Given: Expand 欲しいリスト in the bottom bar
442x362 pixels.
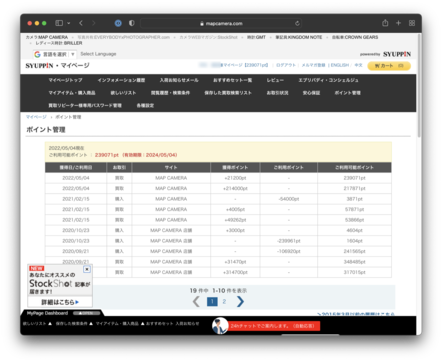Looking at the screenshot, I should click(37, 324).
